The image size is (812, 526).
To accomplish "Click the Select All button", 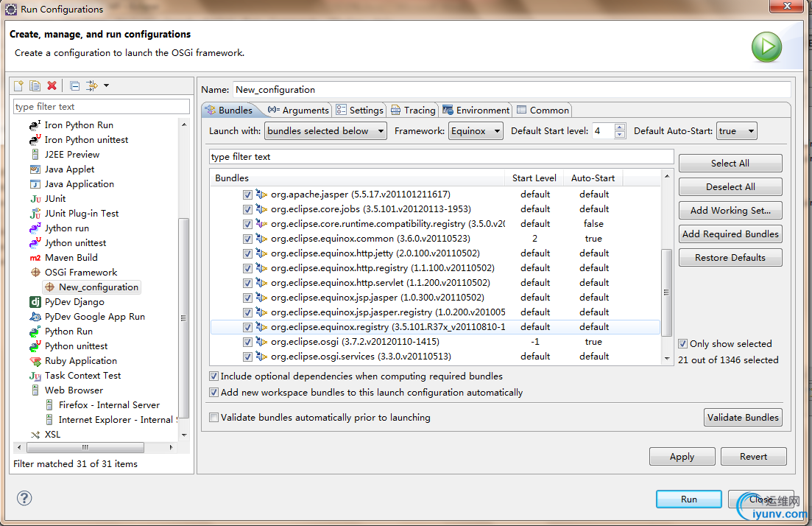I will [730, 164].
